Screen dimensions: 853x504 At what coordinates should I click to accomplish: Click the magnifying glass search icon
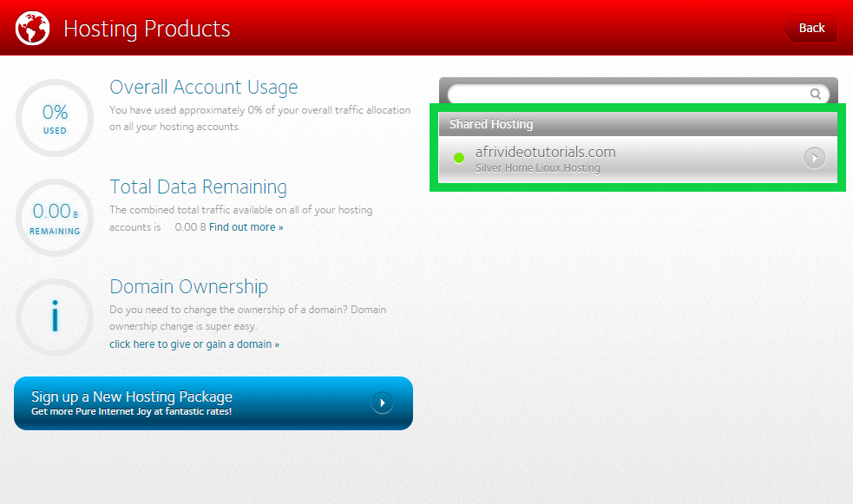click(x=816, y=94)
